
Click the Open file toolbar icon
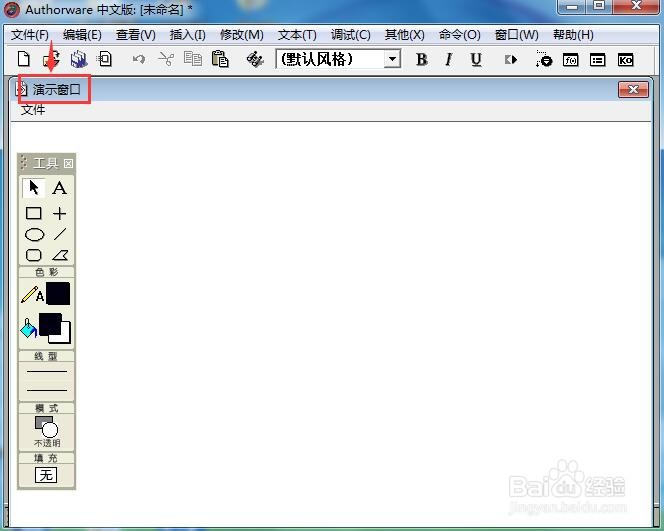[x=51, y=59]
